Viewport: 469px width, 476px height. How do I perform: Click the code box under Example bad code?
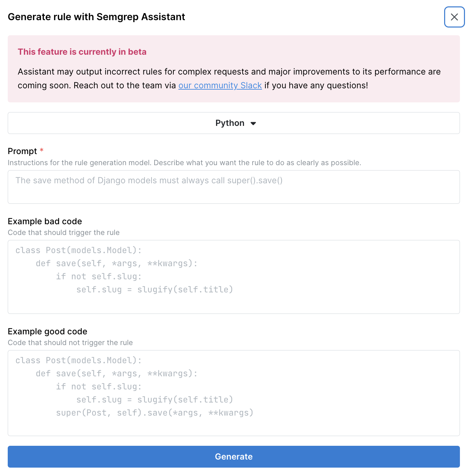234,277
